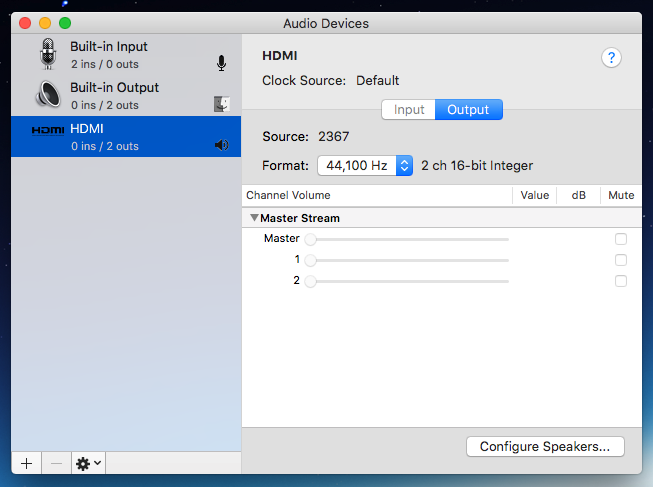This screenshot has width=653, height=487.
Task: Select Built-in Output device row
Action: [x=126, y=95]
